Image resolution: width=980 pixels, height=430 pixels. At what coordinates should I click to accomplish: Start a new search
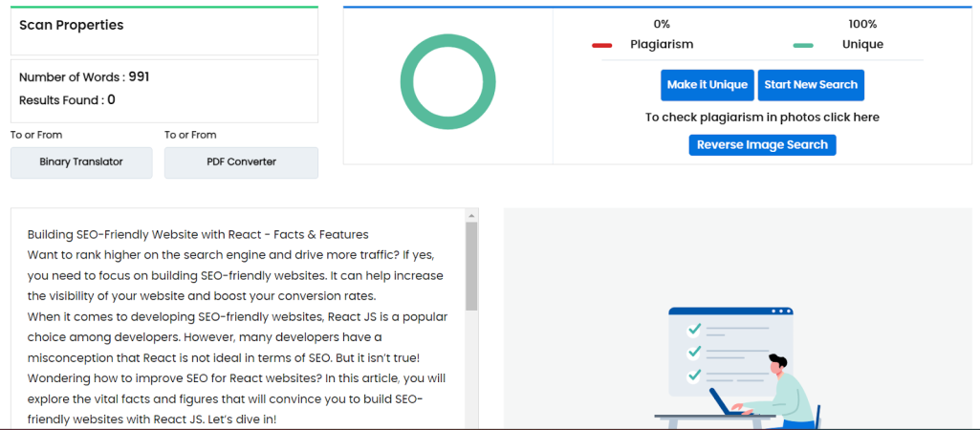(x=811, y=85)
